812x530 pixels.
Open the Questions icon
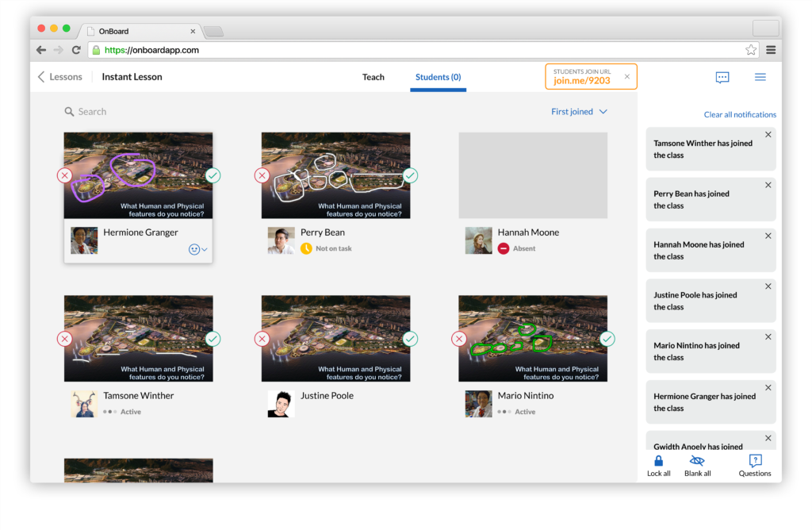[755, 461]
